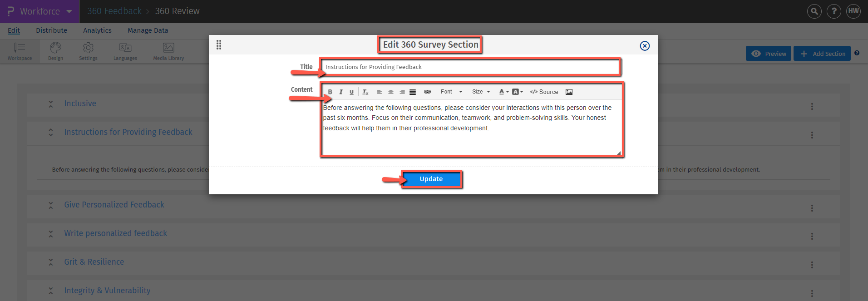The width and height of the screenshot is (868, 301).
Task: Open the Design tool
Action: [55, 51]
